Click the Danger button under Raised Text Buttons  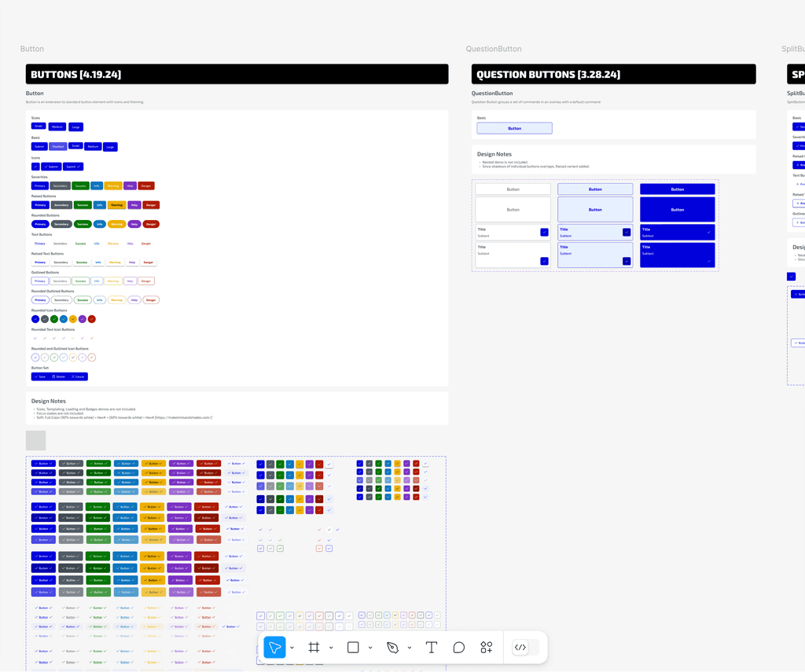pyautogui.click(x=149, y=263)
